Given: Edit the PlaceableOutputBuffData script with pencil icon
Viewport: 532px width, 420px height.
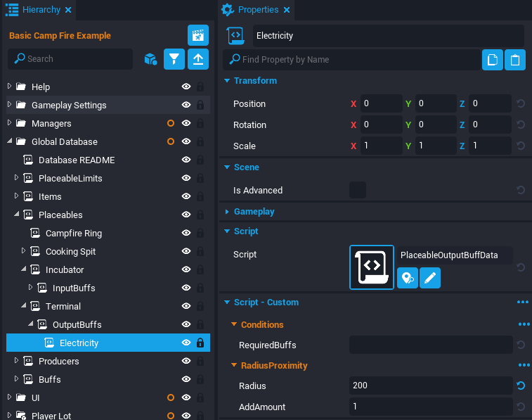Looking at the screenshot, I should pyautogui.click(x=430, y=279).
